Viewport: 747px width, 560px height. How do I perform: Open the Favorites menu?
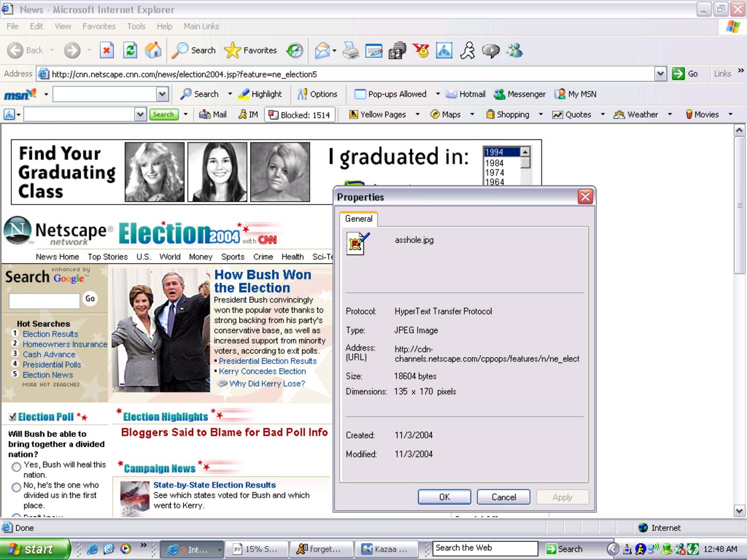(99, 26)
